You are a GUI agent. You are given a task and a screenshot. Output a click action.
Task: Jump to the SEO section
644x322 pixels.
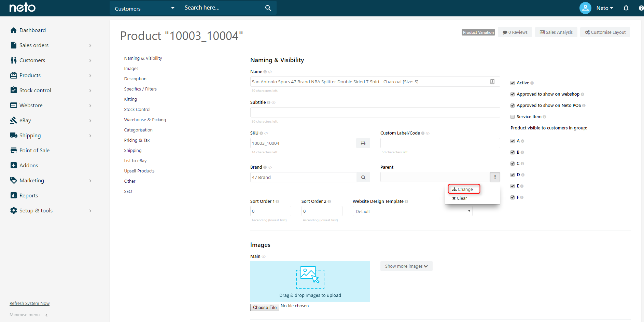128,191
